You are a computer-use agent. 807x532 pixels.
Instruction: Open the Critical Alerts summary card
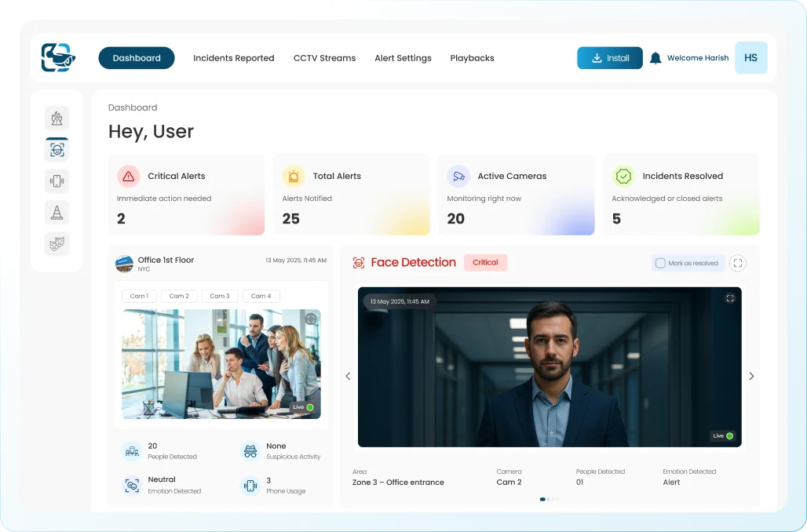click(x=186, y=196)
